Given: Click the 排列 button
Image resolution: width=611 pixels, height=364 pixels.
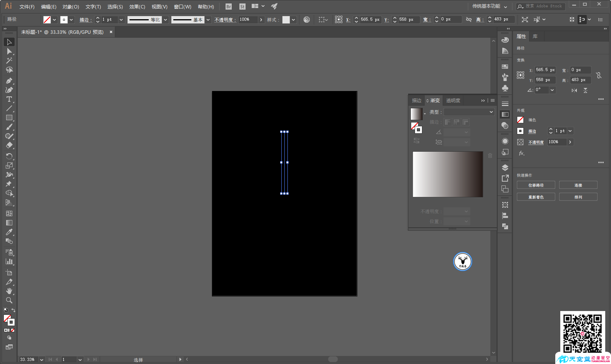Looking at the screenshot, I should click(578, 197).
